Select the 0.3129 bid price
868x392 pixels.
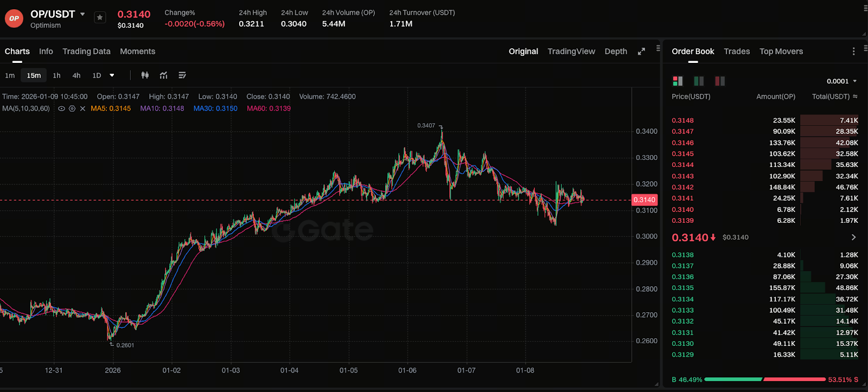682,355
